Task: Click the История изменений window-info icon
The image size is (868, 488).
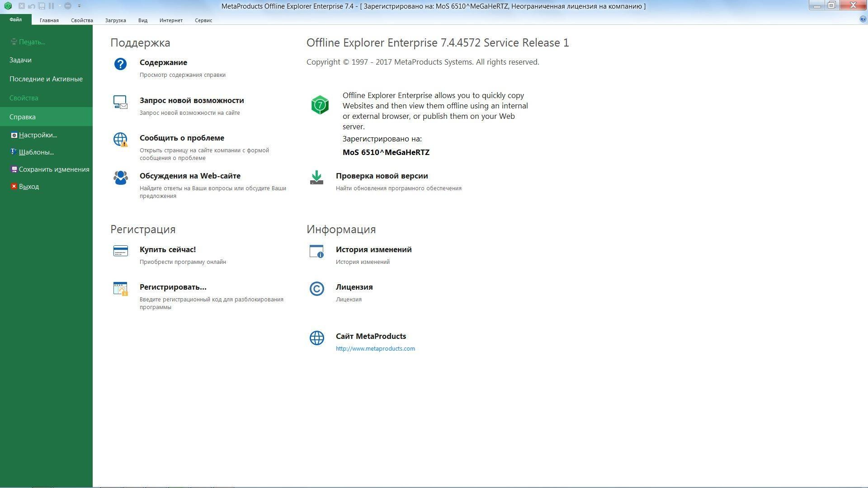Action: pos(316,251)
